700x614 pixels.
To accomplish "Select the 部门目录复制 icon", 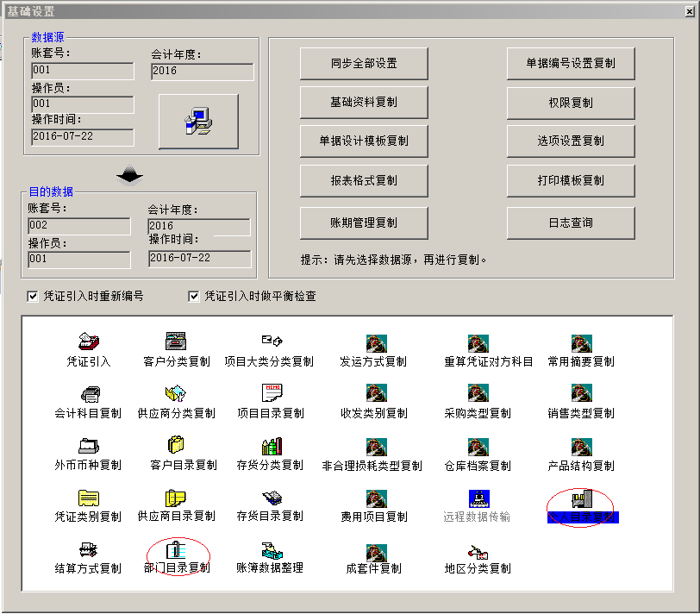I will (177, 549).
